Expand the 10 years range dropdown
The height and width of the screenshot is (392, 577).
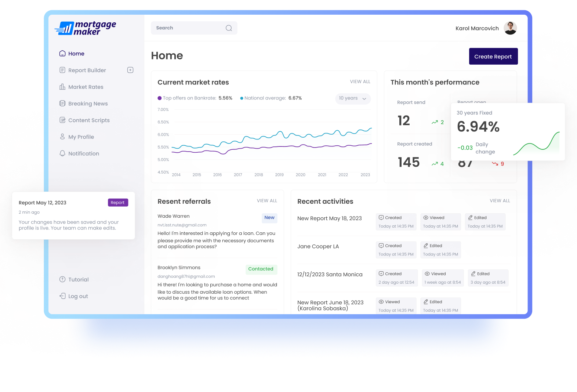point(353,98)
